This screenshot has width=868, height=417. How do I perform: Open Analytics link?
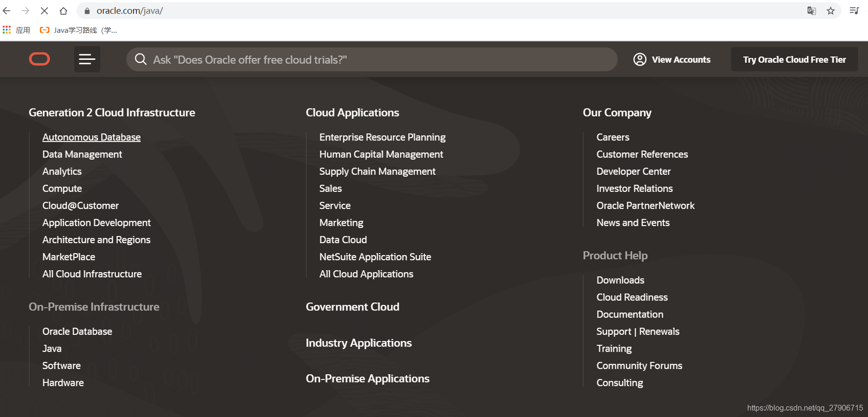[x=62, y=171]
